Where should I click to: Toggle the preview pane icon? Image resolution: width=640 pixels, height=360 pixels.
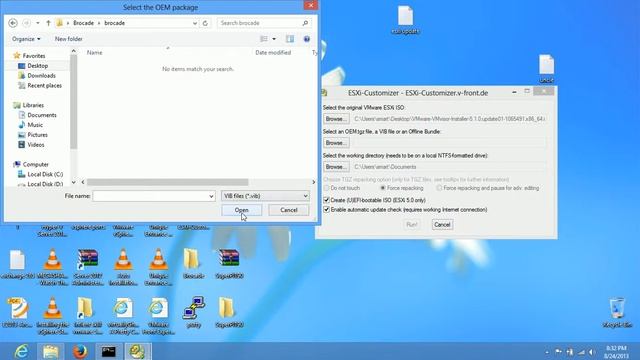[290, 39]
